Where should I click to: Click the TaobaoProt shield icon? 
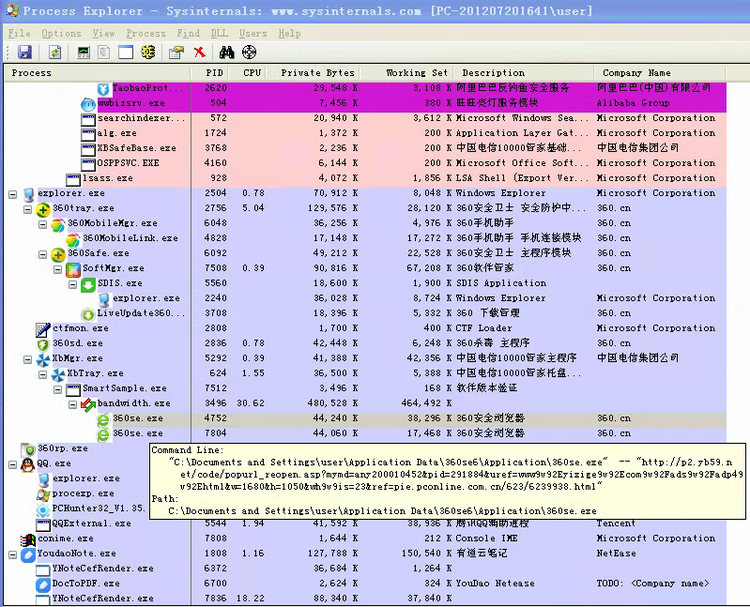103,89
